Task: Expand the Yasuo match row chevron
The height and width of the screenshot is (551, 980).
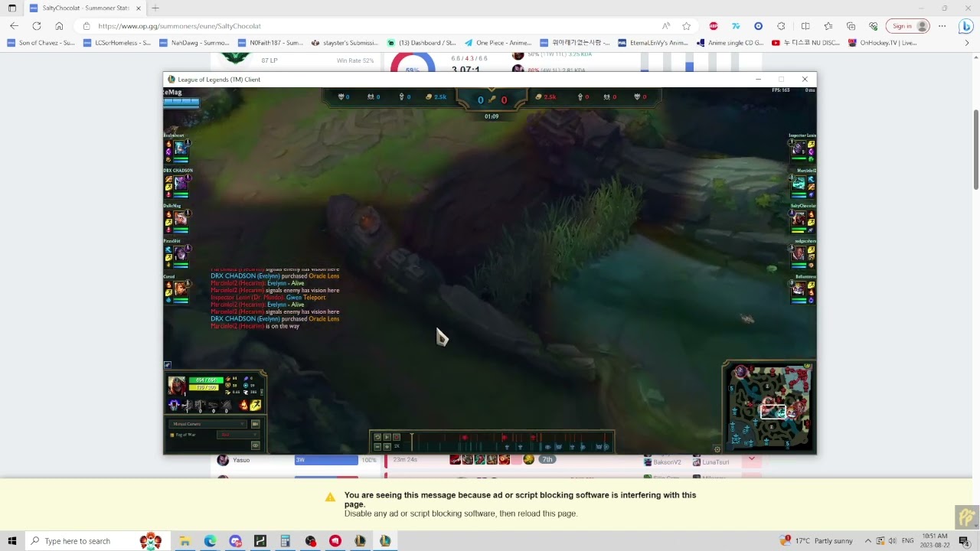Action: (751, 459)
